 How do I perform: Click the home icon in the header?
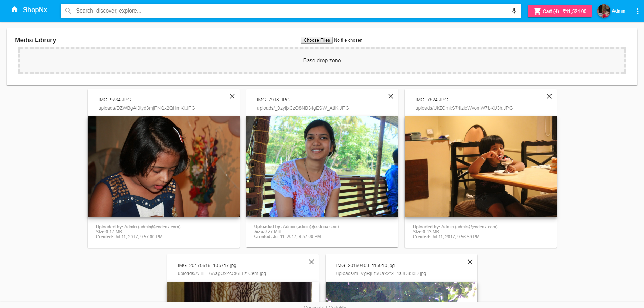[x=14, y=10]
